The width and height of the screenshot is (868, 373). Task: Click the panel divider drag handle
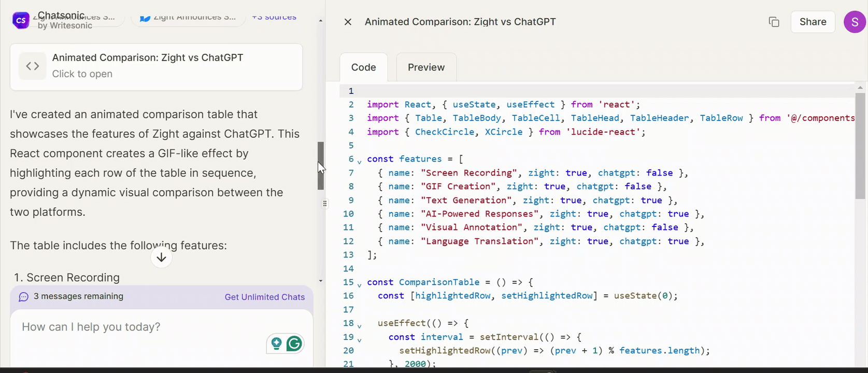325,204
